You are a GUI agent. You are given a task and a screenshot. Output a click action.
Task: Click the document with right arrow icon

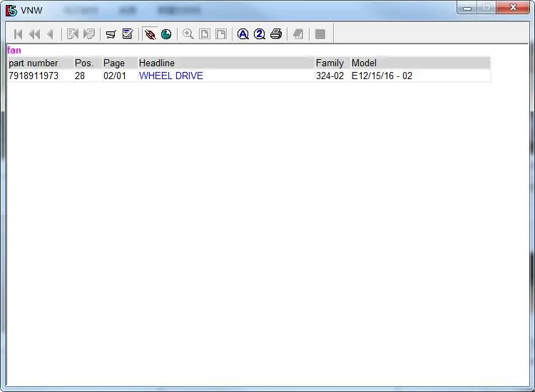coord(89,34)
